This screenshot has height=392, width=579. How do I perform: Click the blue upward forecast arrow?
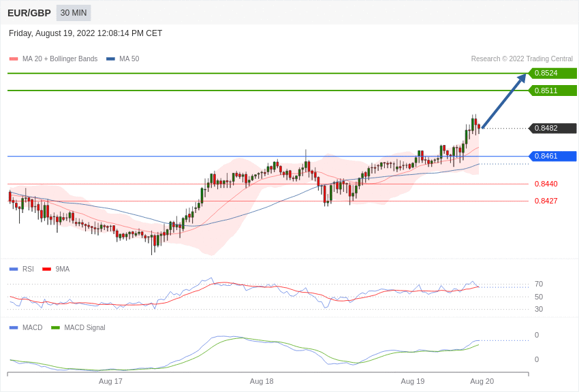click(504, 101)
